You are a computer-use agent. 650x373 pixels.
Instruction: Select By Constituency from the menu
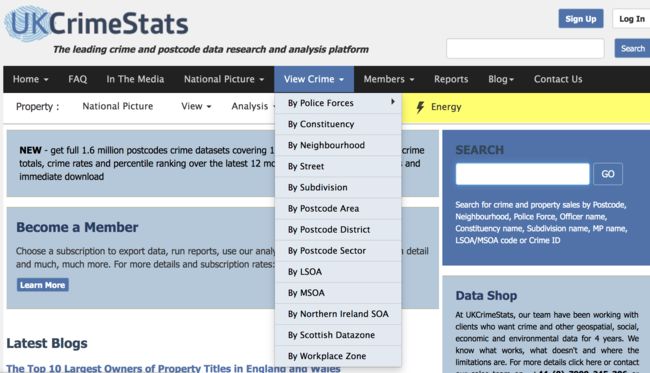[338, 124]
